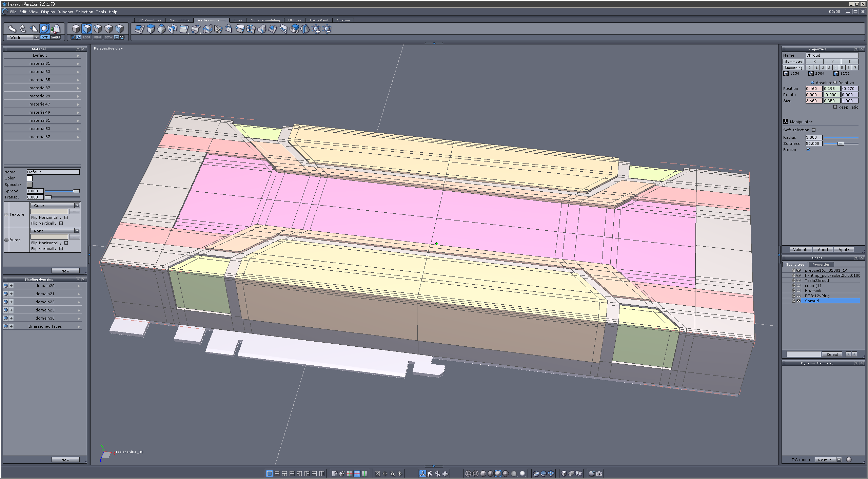The height and width of the screenshot is (479, 868).
Task: Enable the Soft selection checkbox
Action: (814, 130)
